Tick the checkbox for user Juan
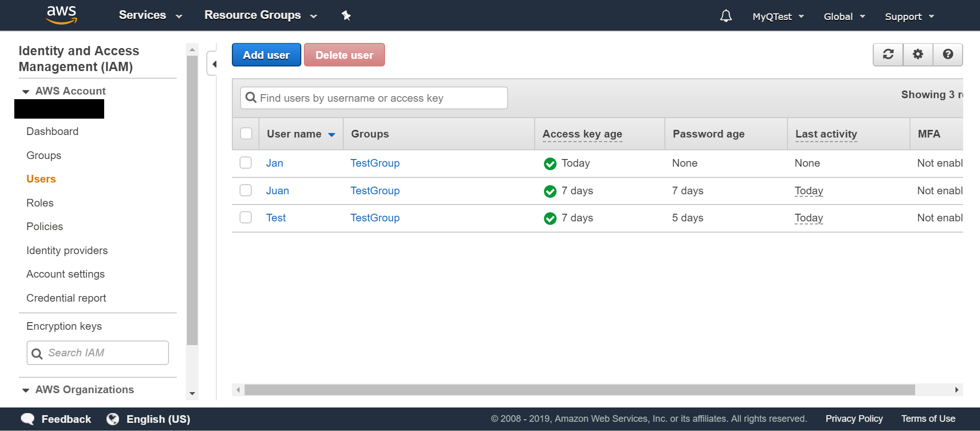 pyautogui.click(x=246, y=191)
